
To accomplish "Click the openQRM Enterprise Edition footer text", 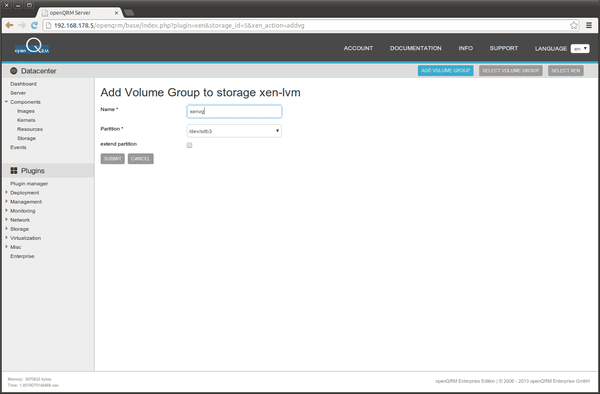I will [x=512, y=381].
